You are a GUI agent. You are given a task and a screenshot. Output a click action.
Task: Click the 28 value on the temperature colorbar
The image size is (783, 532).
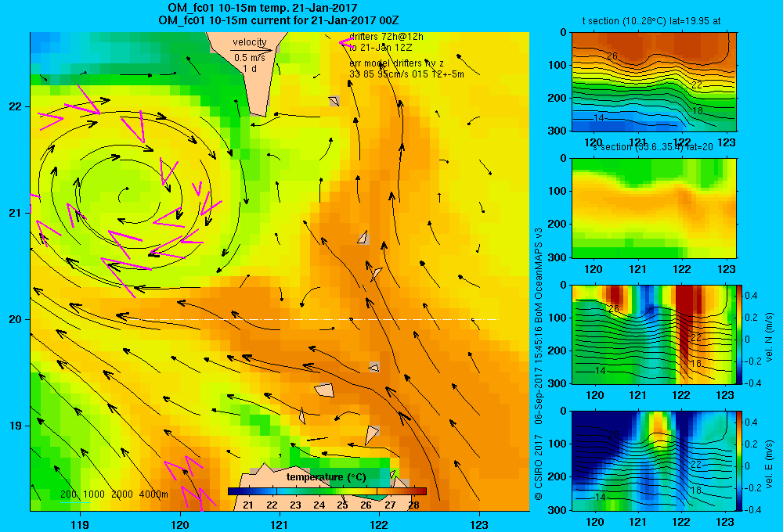click(413, 505)
